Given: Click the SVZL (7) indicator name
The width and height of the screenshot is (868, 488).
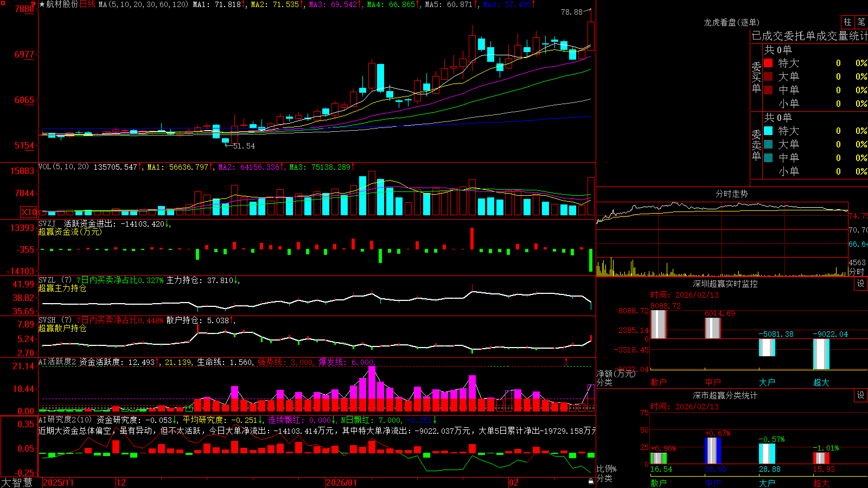Looking at the screenshot, I should pos(55,280).
